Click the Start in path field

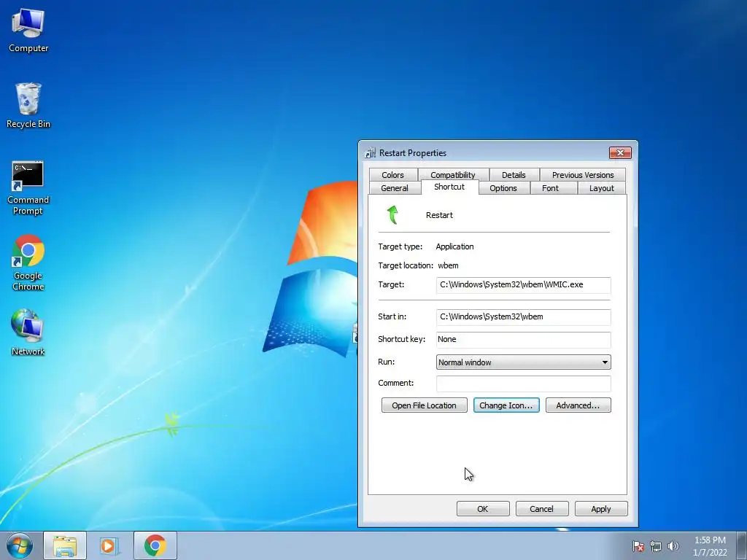pos(523,316)
